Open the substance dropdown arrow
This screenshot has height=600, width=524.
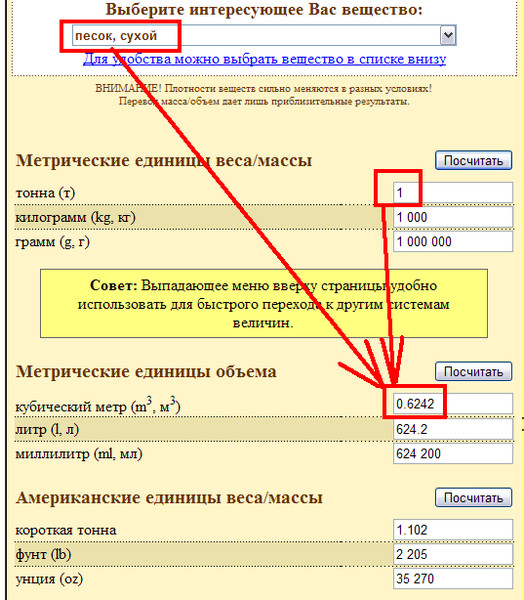pos(448,36)
